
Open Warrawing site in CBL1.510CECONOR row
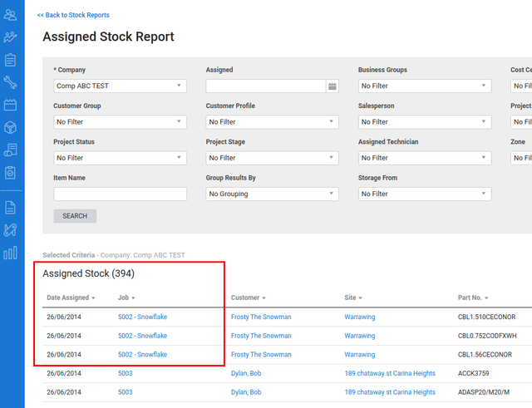360,317
